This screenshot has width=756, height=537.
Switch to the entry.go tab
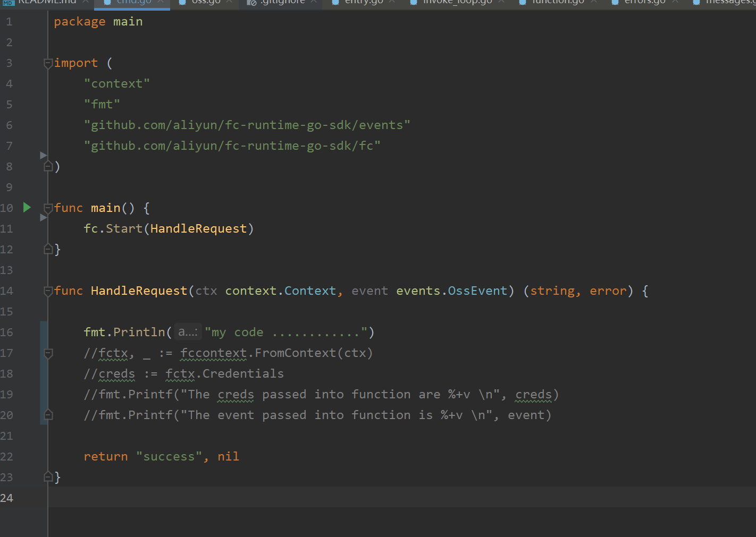click(364, 3)
